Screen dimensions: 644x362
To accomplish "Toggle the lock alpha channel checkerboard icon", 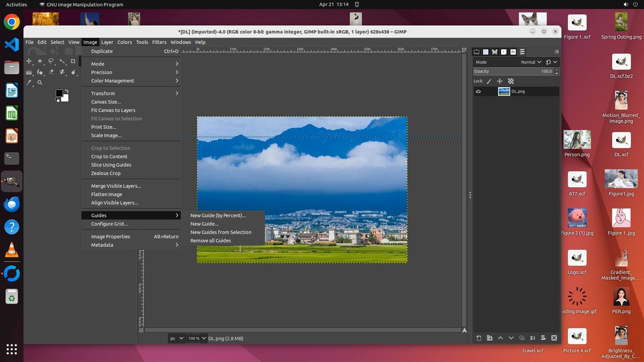I will pyautogui.click(x=511, y=81).
